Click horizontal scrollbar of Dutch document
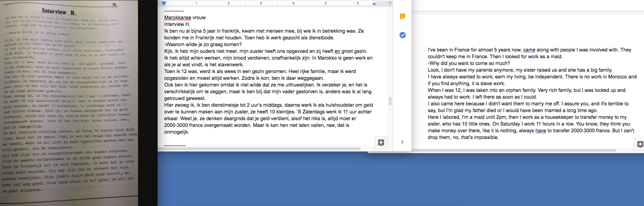Viewport: 644px width, 206px height. [x=259, y=148]
